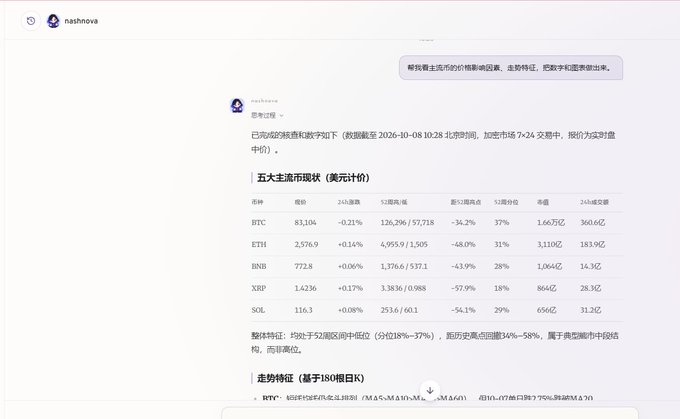The width and height of the screenshot is (680, 419).
Task: Click the 整体特征 summary paragraph
Action: pos(435,343)
